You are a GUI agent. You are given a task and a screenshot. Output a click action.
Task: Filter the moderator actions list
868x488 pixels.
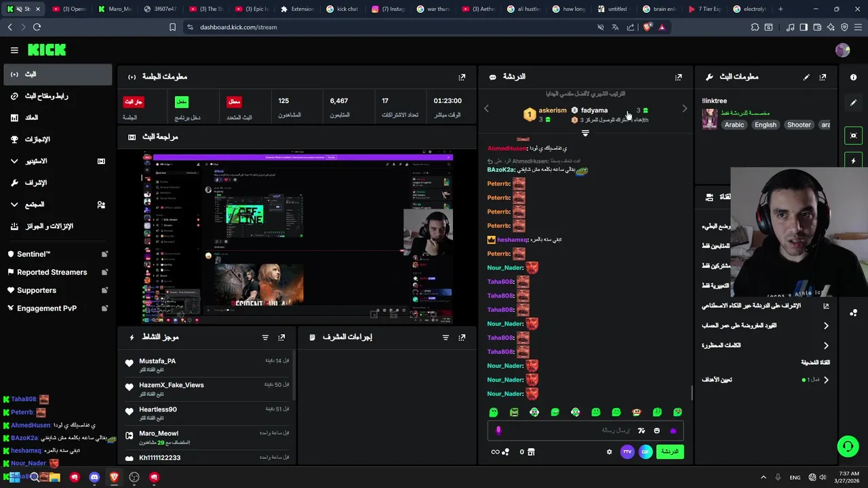(x=446, y=338)
